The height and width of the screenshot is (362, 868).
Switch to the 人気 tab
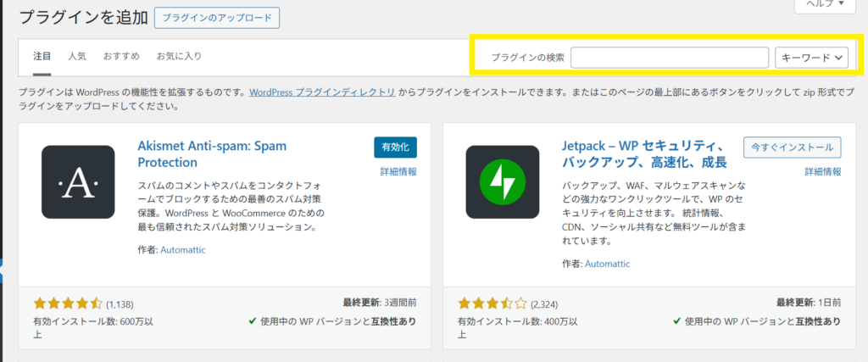(x=77, y=56)
